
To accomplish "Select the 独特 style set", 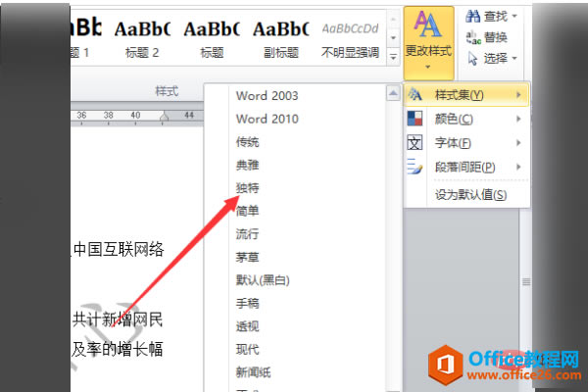I will 247,187.
